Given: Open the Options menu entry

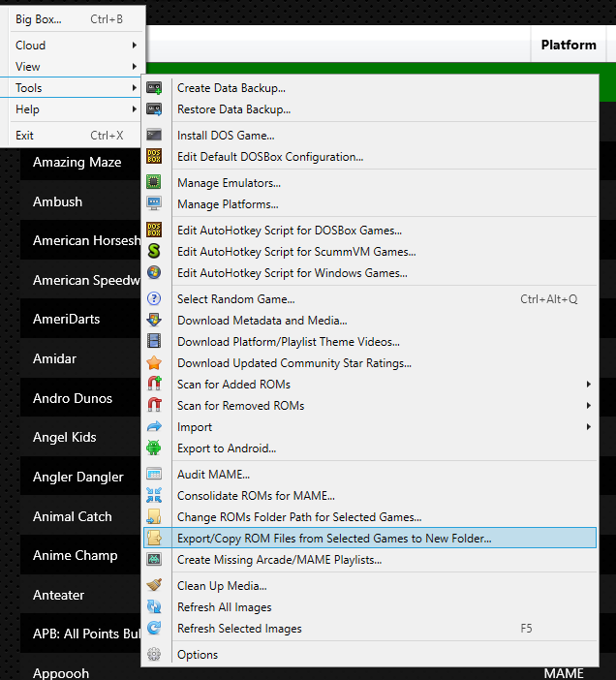Looking at the screenshot, I should [370, 654].
